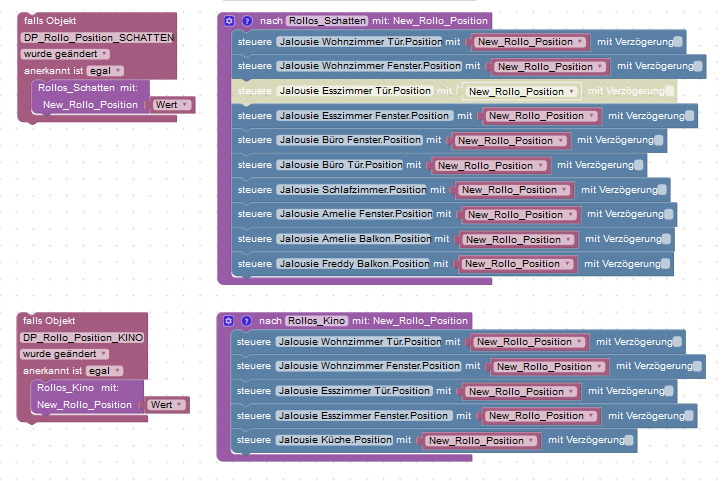
Task: Open New_Rollo_Position dropdown in Jalousie Büro Fenster row
Action: click(x=510, y=141)
